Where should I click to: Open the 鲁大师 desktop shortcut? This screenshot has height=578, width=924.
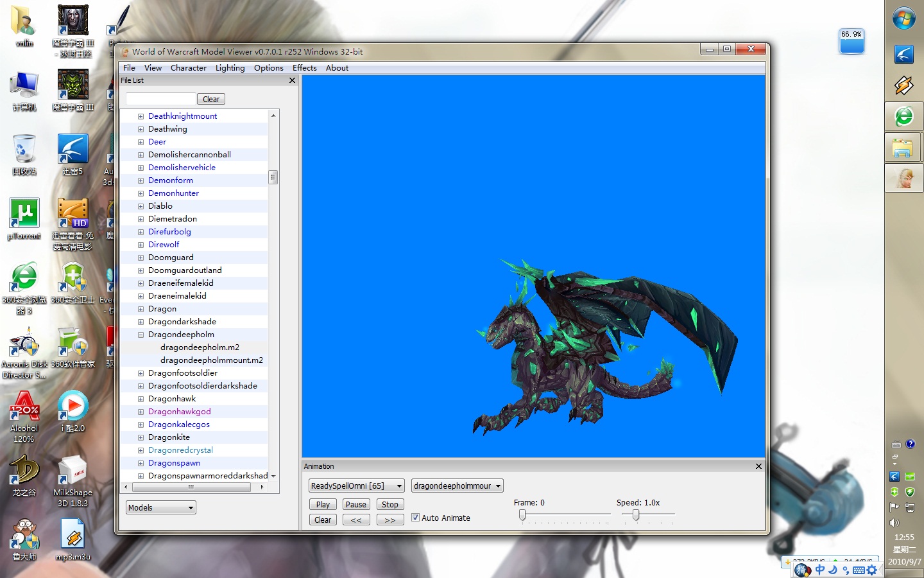coord(24,540)
